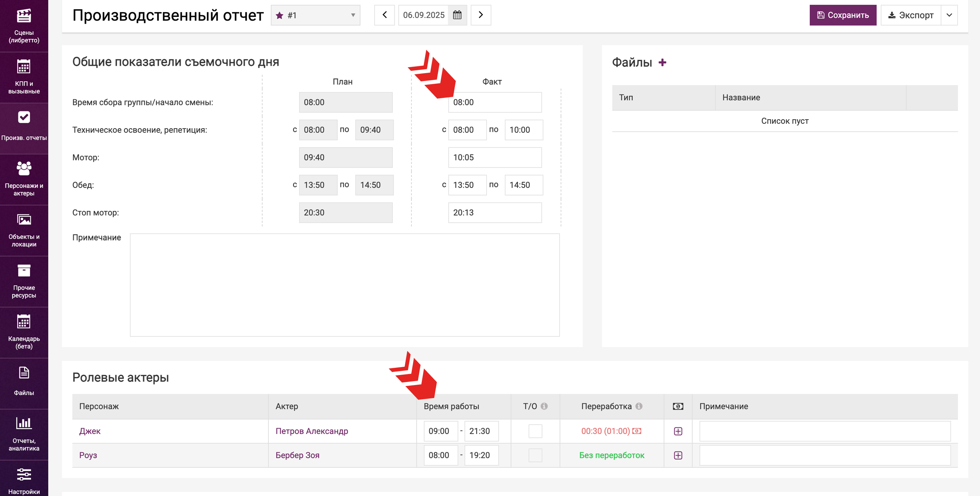The height and width of the screenshot is (496, 980).
Task: Click the План Мотор 09:40 field
Action: click(345, 158)
